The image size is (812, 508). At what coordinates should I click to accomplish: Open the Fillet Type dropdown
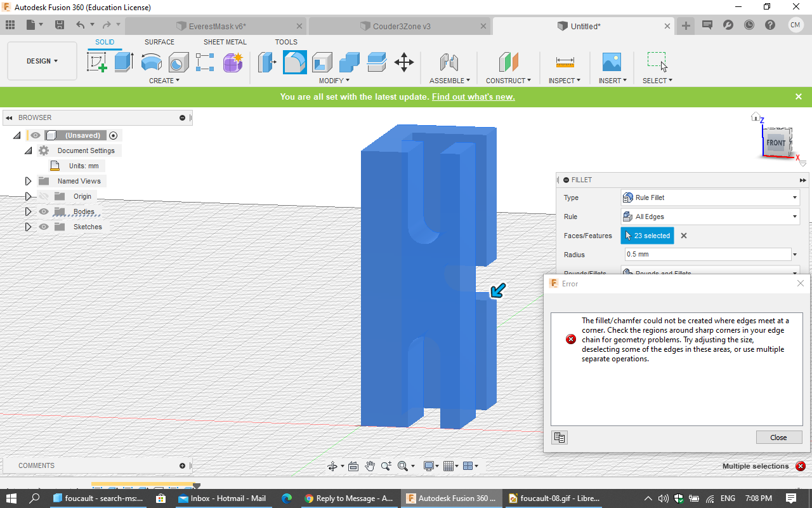pyautogui.click(x=794, y=197)
